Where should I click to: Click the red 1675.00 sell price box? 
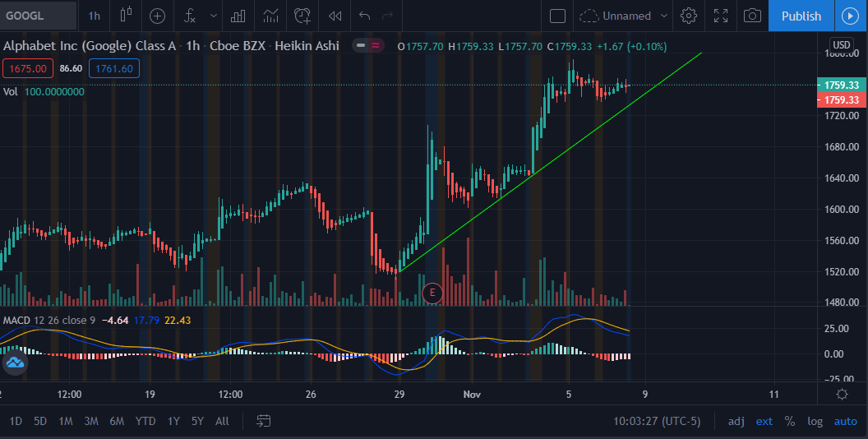(28, 69)
